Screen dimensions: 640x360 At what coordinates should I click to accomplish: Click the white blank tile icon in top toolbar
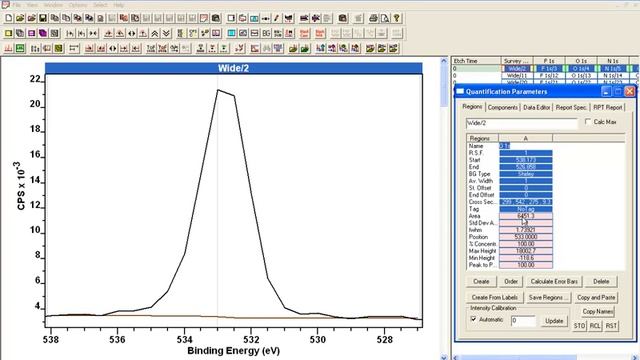(231, 18)
